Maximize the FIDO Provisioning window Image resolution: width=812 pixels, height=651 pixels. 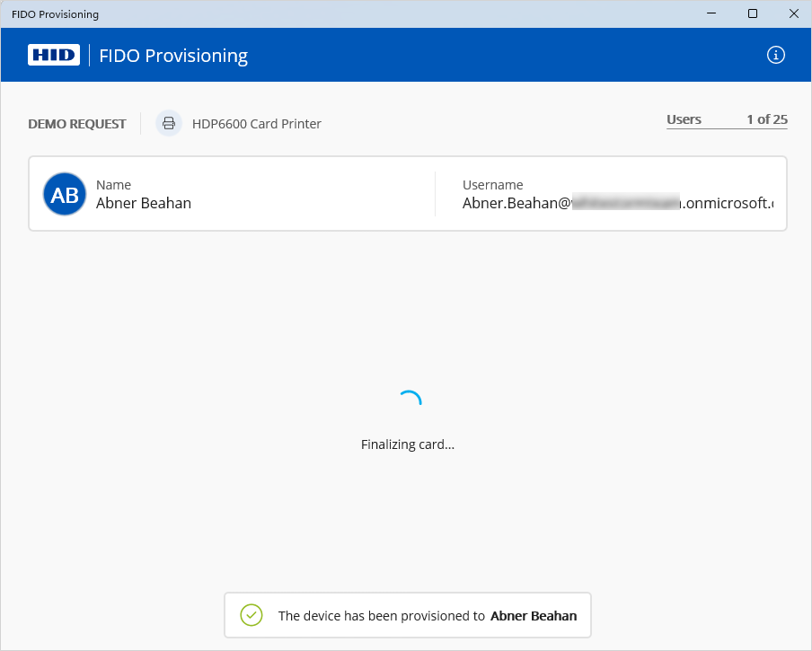click(753, 13)
